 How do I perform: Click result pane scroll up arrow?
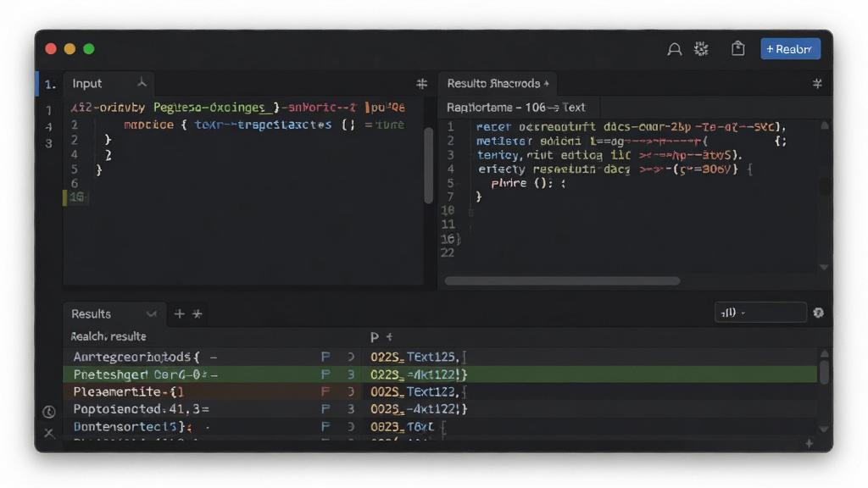point(824,126)
